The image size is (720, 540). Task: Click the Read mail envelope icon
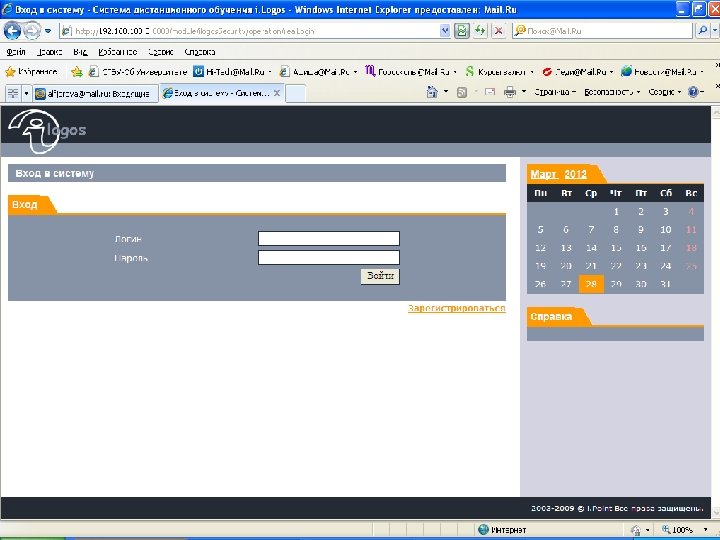[490, 92]
